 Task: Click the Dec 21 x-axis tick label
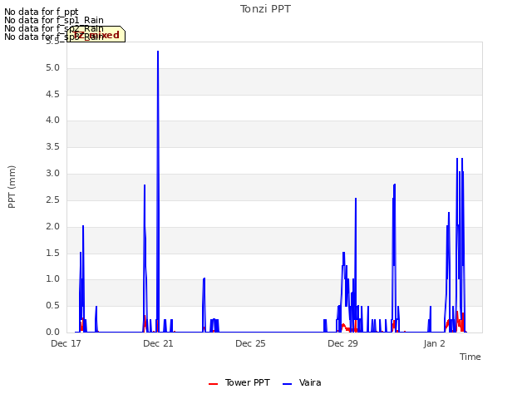[x=158, y=343]
